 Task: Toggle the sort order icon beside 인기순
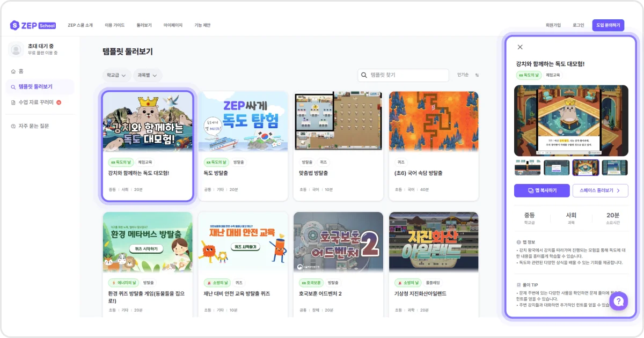(477, 75)
